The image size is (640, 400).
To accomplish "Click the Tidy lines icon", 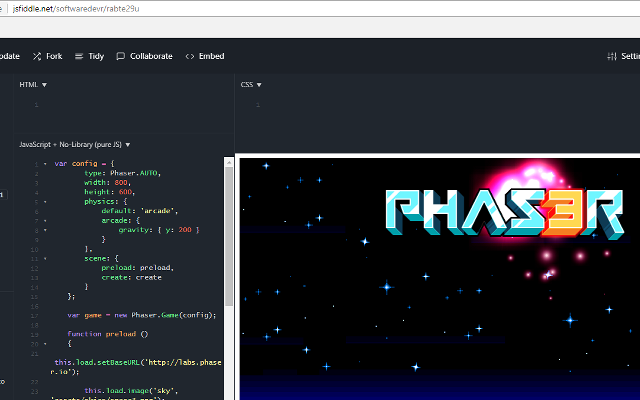I will (x=79, y=56).
